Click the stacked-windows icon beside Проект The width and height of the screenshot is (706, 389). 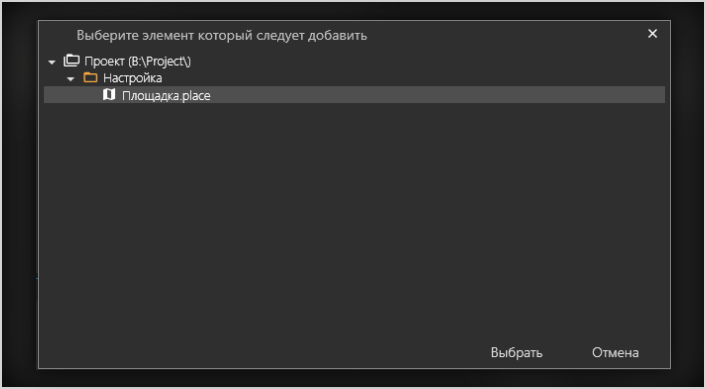(71, 61)
